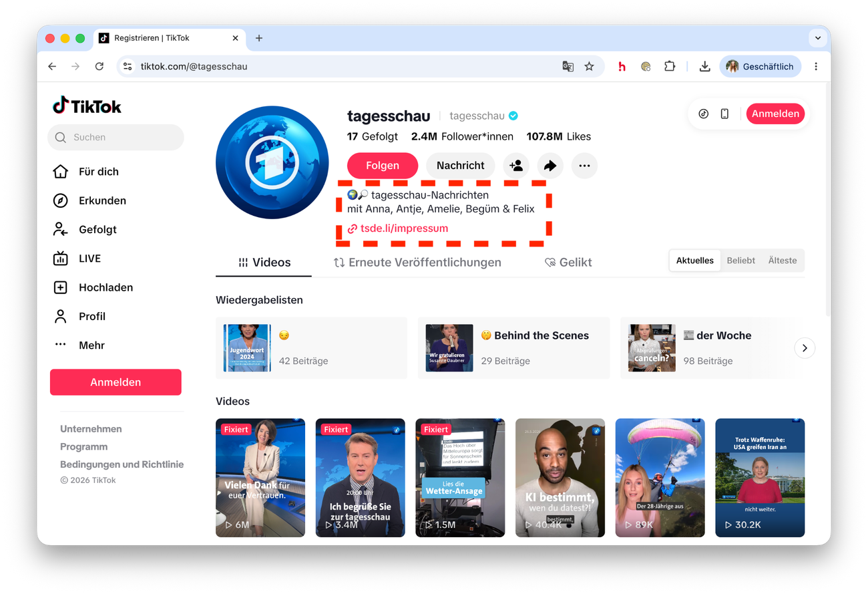Image resolution: width=868 pixels, height=594 pixels.
Task: Switch to the Videos tab
Action: click(264, 263)
